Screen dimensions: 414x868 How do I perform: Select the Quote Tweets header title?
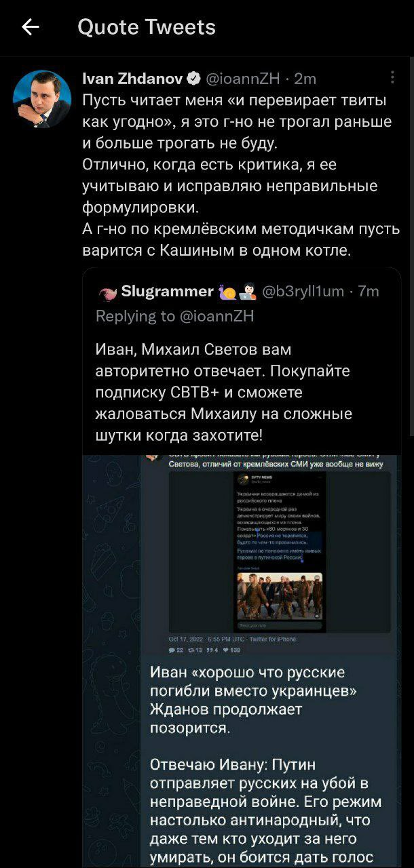pos(147,27)
